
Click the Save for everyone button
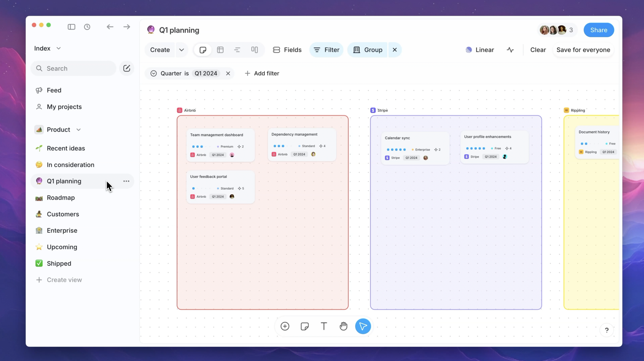(x=583, y=50)
